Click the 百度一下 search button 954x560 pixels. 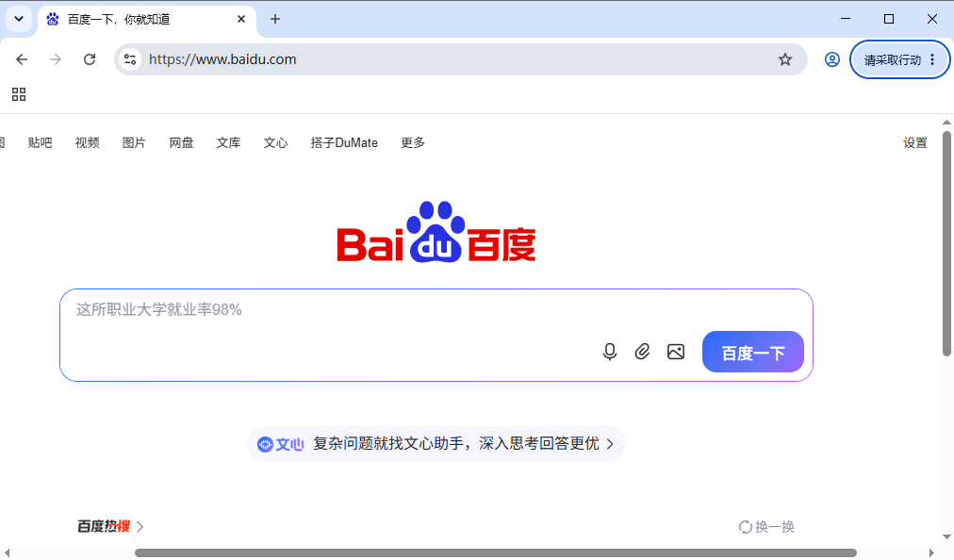[752, 352]
